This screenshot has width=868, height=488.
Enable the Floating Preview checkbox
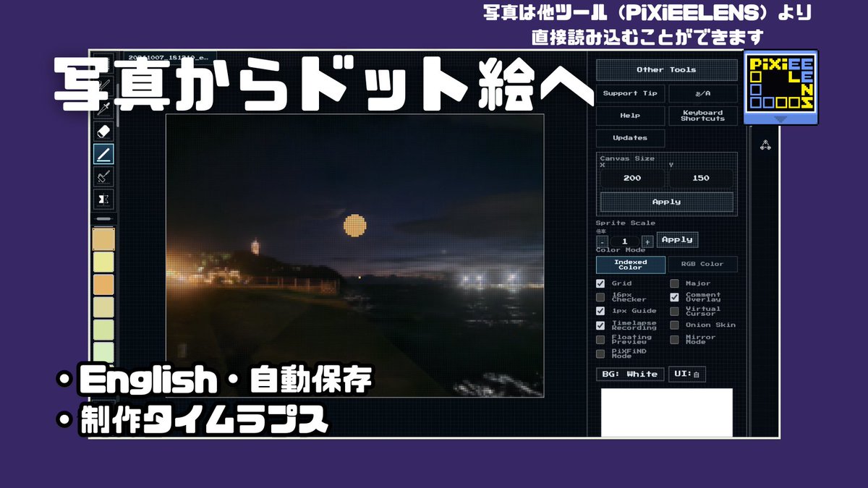(x=600, y=339)
